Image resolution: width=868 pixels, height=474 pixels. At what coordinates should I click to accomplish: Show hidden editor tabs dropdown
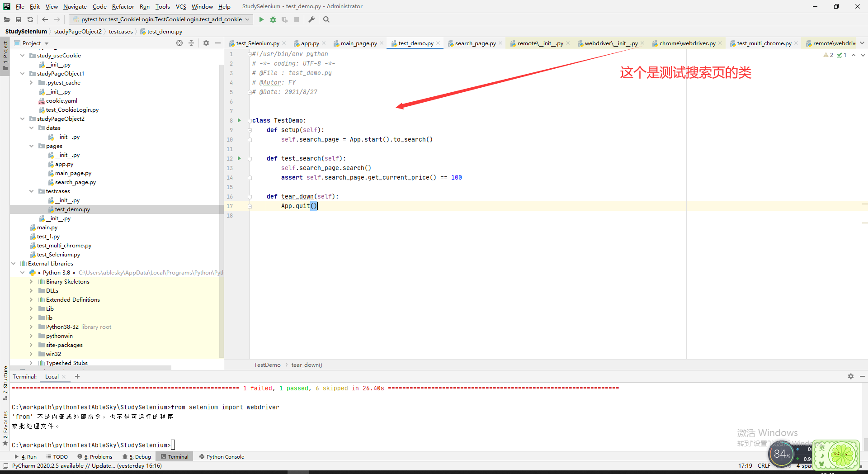[862, 43]
